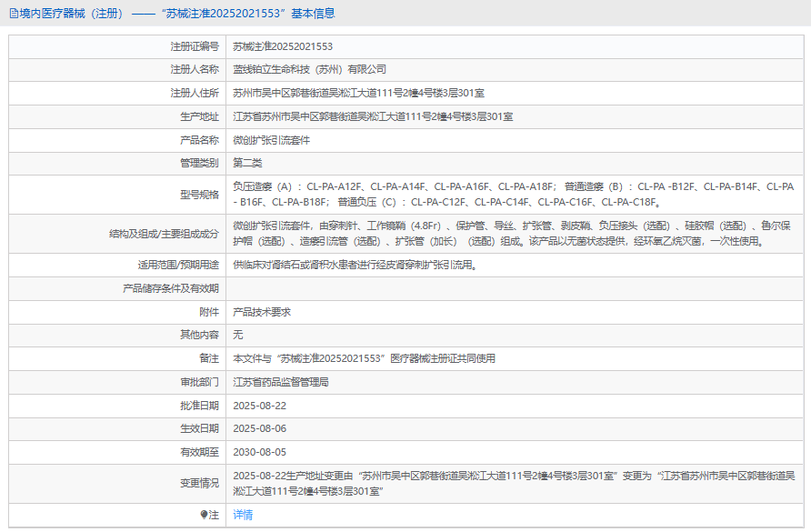Click the 备注 text 本文件与…共同使用
The image size is (811, 532).
pyautogui.click(x=364, y=358)
